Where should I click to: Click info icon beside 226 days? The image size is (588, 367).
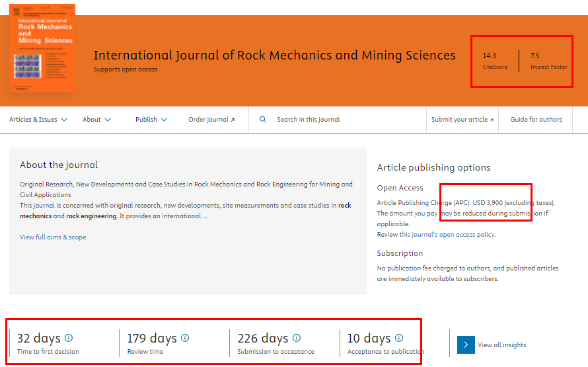point(297,338)
